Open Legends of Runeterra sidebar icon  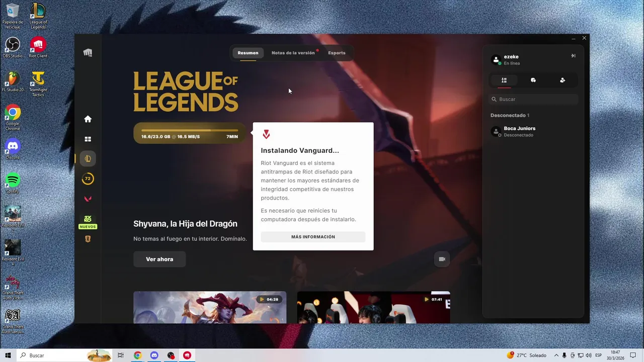pyautogui.click(x=88, y=239)
